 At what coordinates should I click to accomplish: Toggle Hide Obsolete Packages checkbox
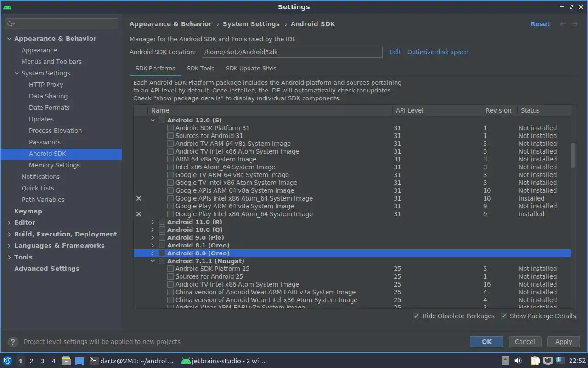tap(416, 316)
